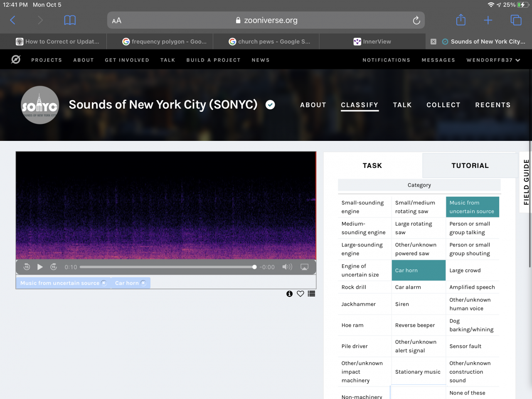Remove the Car horn tag

(x=143, y=283)
